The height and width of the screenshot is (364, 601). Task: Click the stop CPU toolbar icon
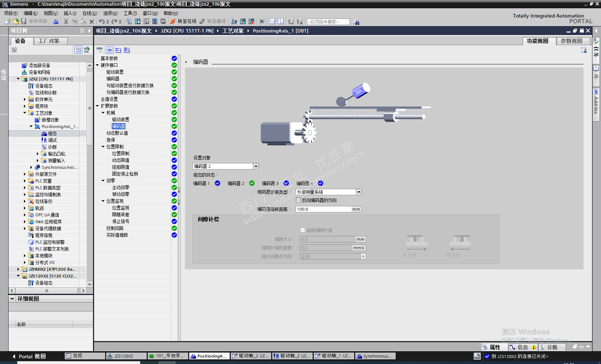point(251,21)
